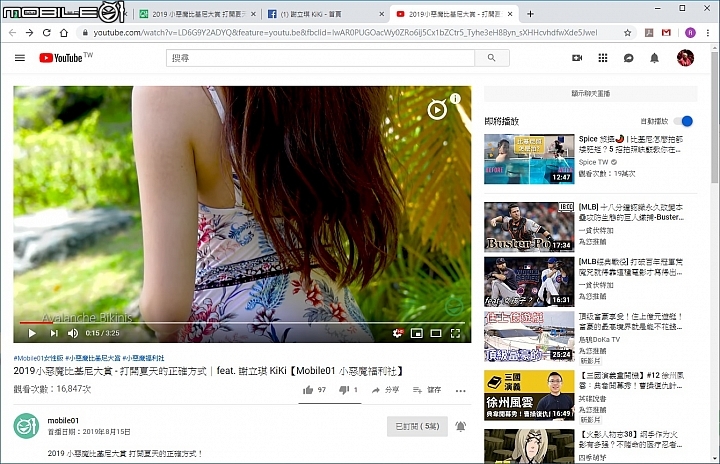The image size is (720, 464).
Task: Open the Naruto video thumbnail at bottom
Action: pos(529,446)
